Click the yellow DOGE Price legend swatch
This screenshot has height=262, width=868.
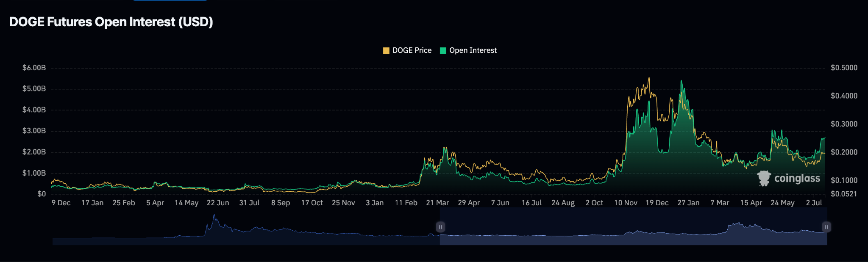click(386, 50)
